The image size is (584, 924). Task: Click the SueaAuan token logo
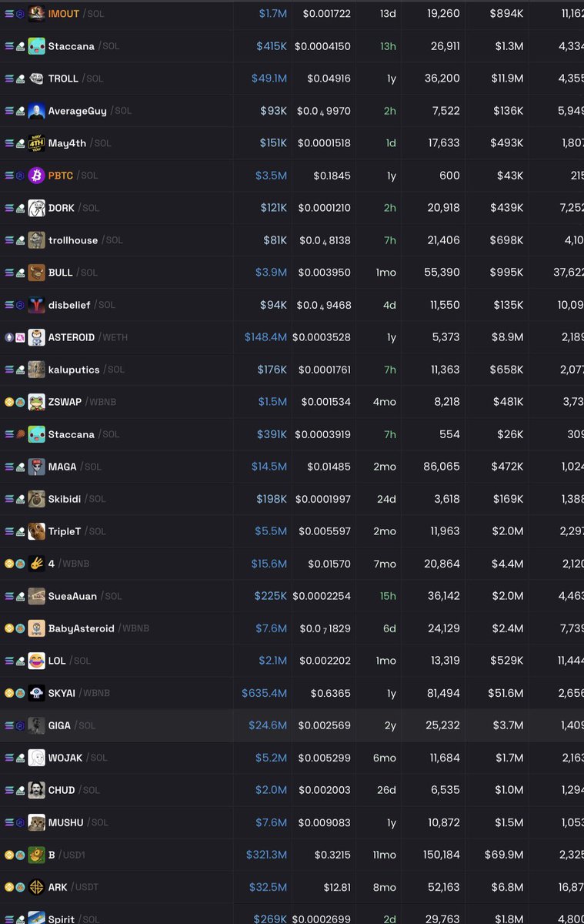tap(36, 596)
